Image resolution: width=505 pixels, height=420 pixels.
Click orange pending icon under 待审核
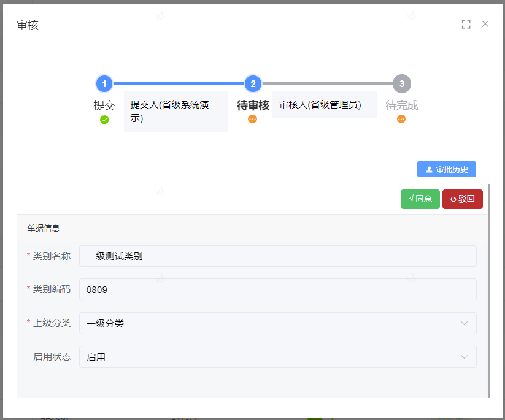coord(253,119)
